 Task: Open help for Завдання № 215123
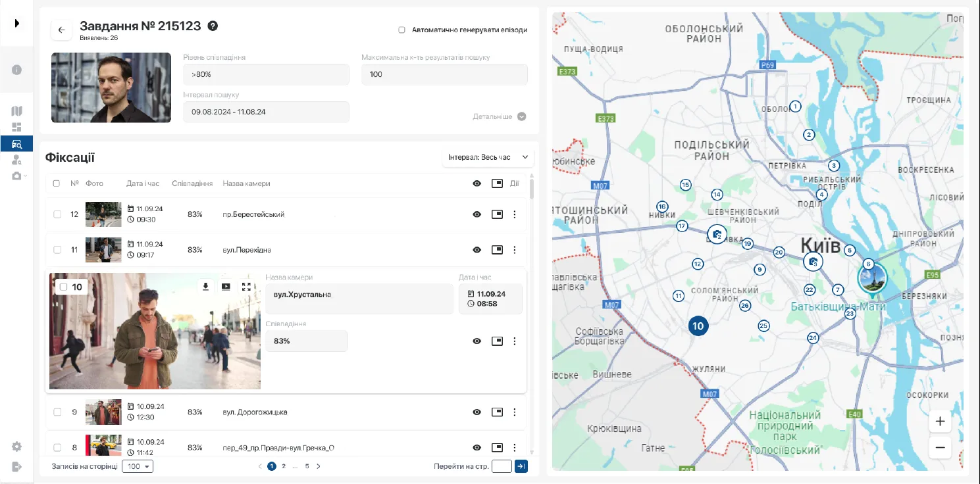pyautogui.click(x=213, y=26)
